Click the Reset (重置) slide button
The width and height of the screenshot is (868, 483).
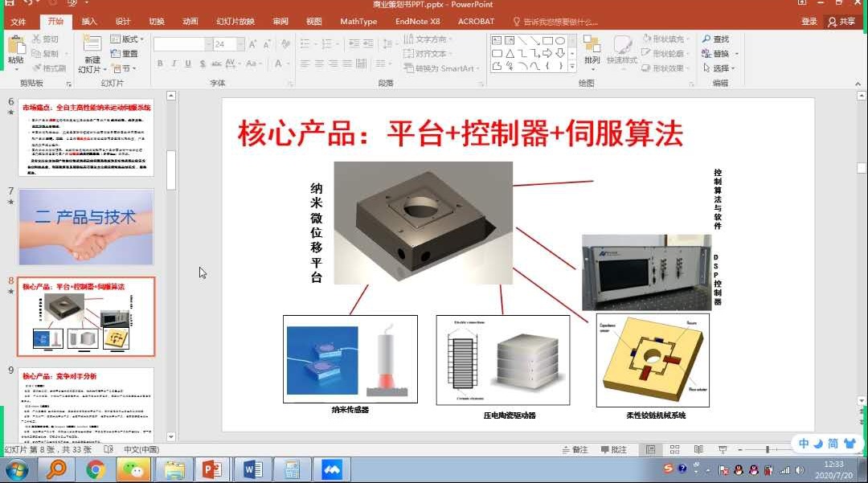[x=125, y=54]
